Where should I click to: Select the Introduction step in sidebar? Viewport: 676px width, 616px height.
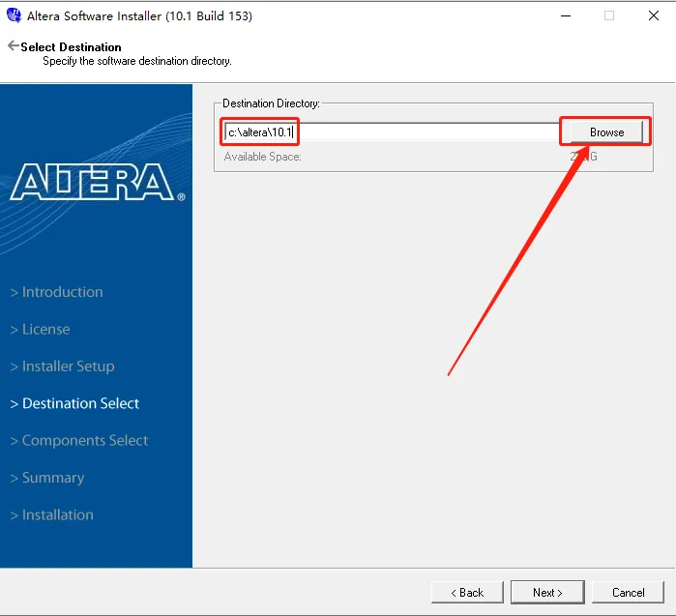[x=57, y=292]
